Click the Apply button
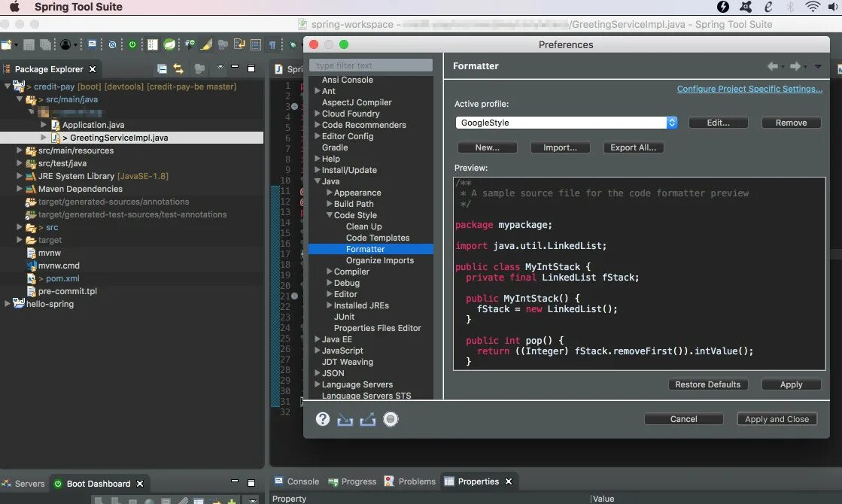The height and width of the screenshot is (504, 842). point(791,384)
